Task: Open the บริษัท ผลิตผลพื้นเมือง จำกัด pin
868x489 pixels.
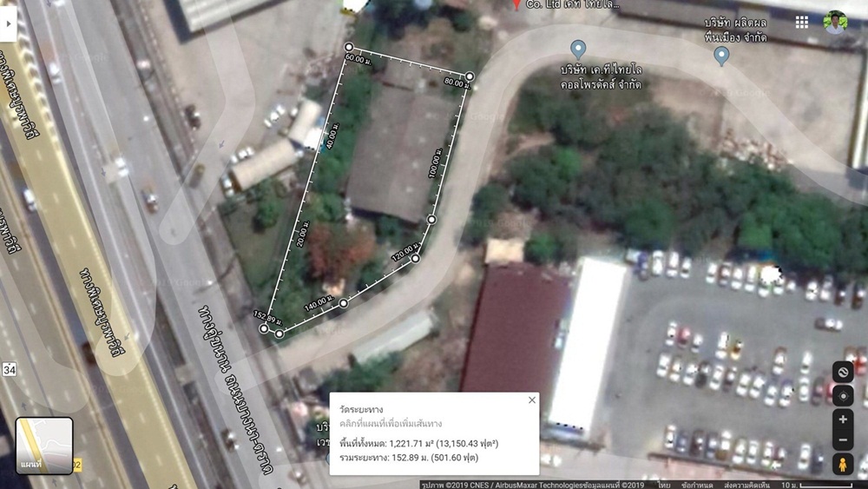Action: pyautogui.click(x=721, y=56)
